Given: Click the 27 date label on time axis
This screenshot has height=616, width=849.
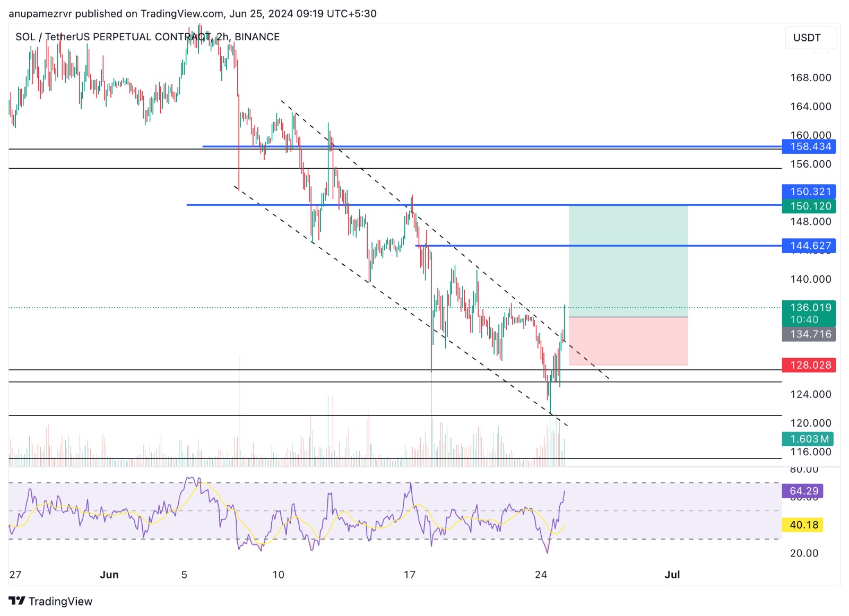Looking at the screenshot, I should pyautogui.click(x=15, y=575).
